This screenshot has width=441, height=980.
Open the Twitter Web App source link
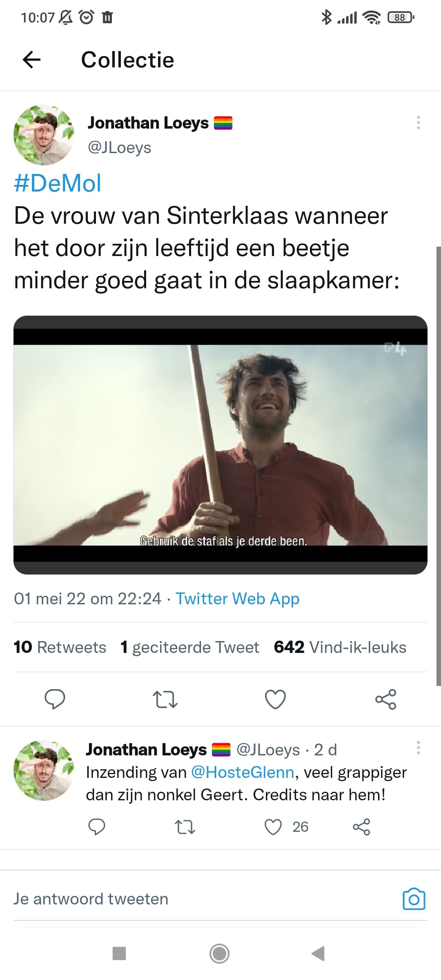tap(238, 599)
